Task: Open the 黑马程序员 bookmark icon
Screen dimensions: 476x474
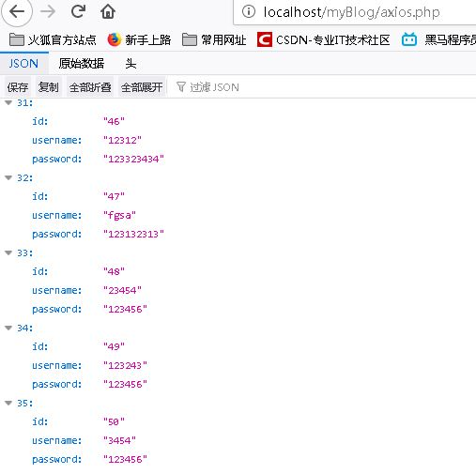Action: point(409,39)
